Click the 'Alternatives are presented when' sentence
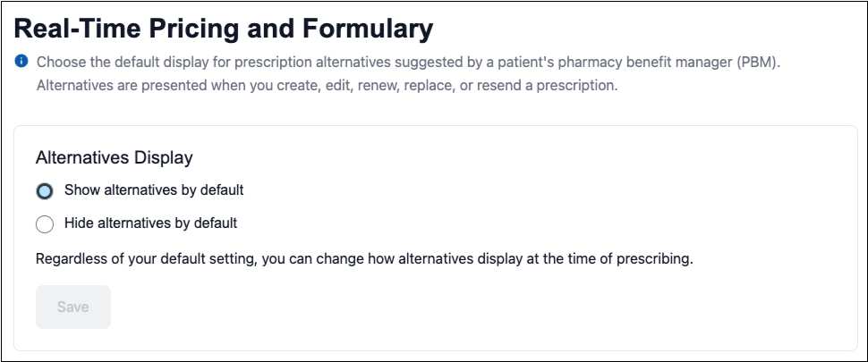Screen dimensions: 868x362 (327, 87)
